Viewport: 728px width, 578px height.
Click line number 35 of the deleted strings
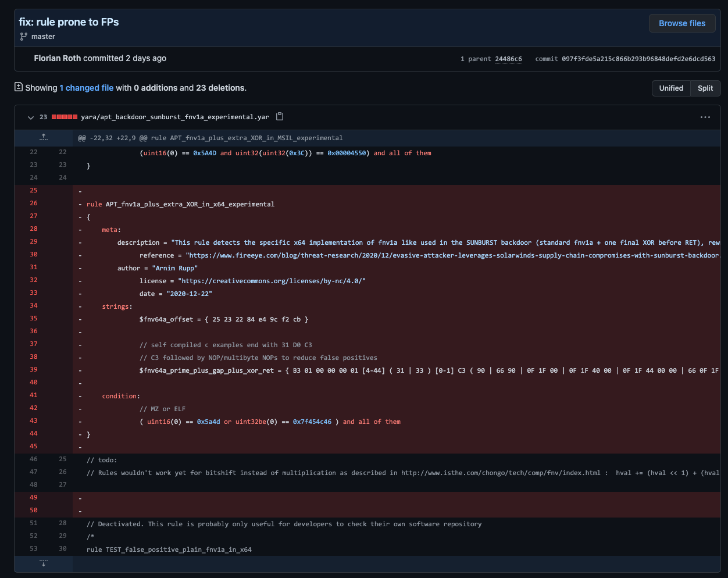point(33,319)
